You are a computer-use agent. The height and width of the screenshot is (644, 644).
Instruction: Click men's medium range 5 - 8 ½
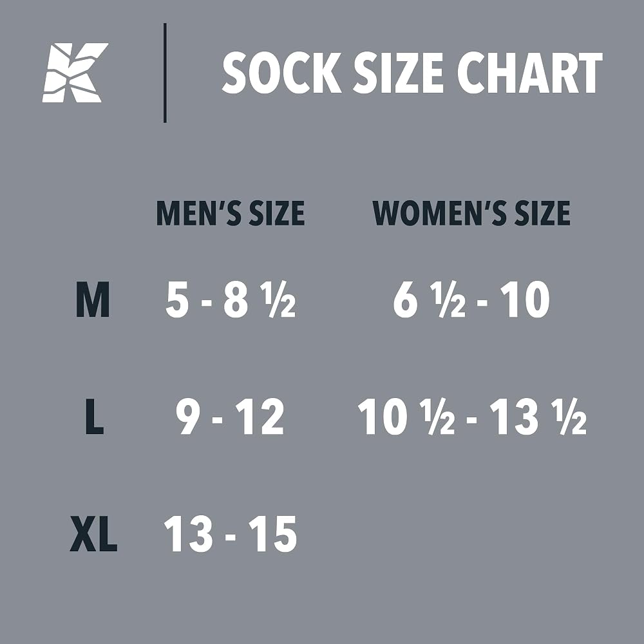(x=231, y=299)
